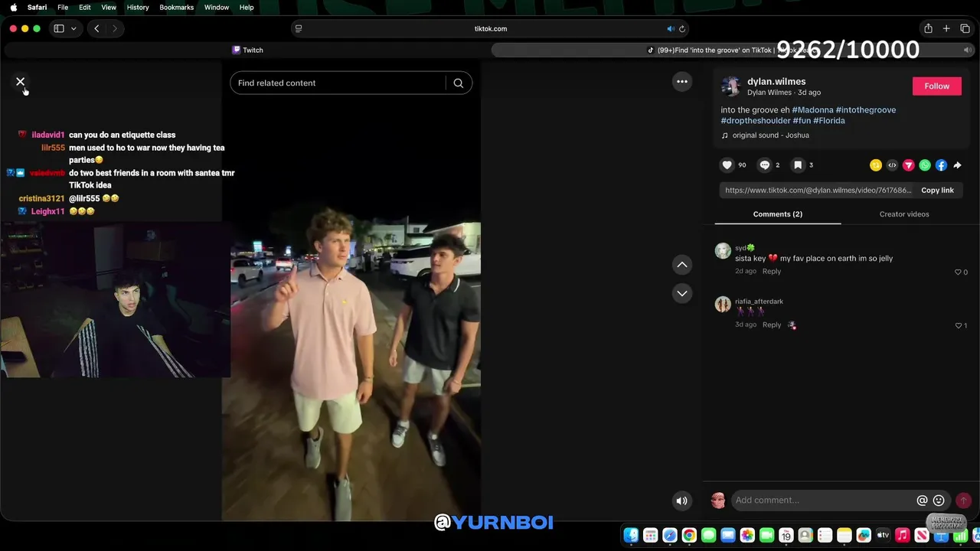980x551 pixels.
Task: Reload the page in Safari
Action: click(x=682, y=29)
